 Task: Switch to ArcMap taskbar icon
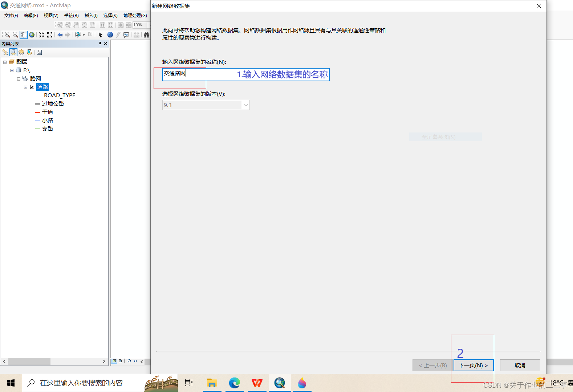pyautogui.click(x=280, y=383)
